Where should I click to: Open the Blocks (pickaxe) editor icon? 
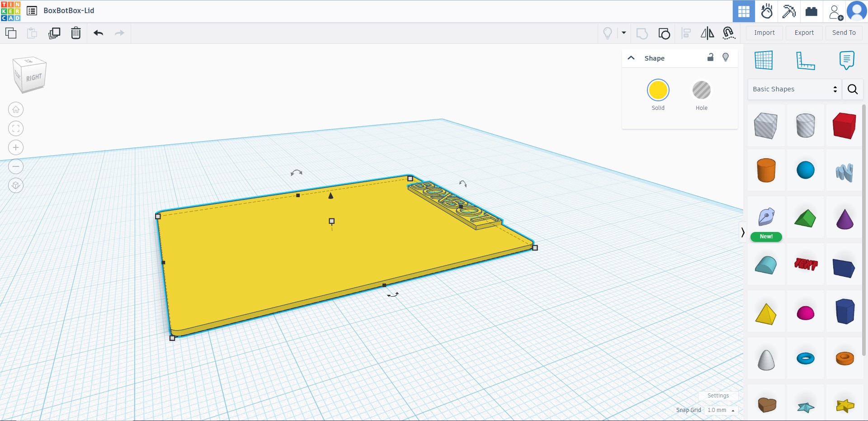[789, 11]
